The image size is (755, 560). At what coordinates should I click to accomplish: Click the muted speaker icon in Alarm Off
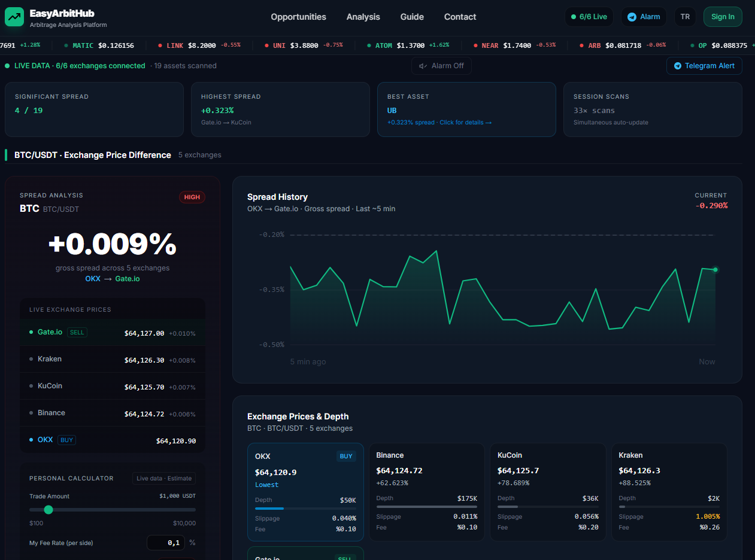423,66
